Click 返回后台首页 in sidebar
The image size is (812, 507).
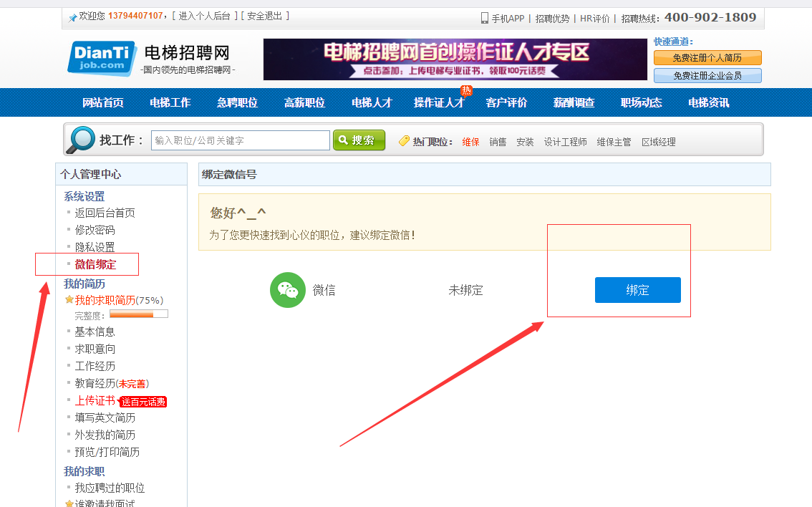click(x=105, y=213)
